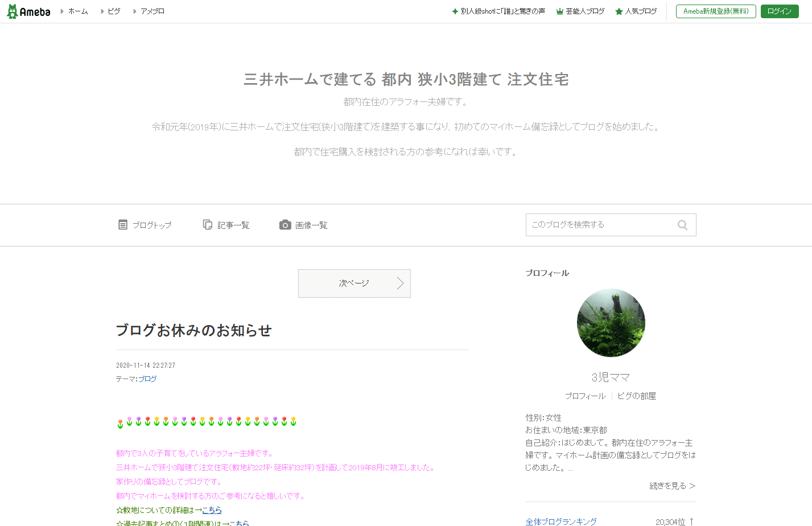
Task: Open the テーマ ブログ link
Action: 147,379
